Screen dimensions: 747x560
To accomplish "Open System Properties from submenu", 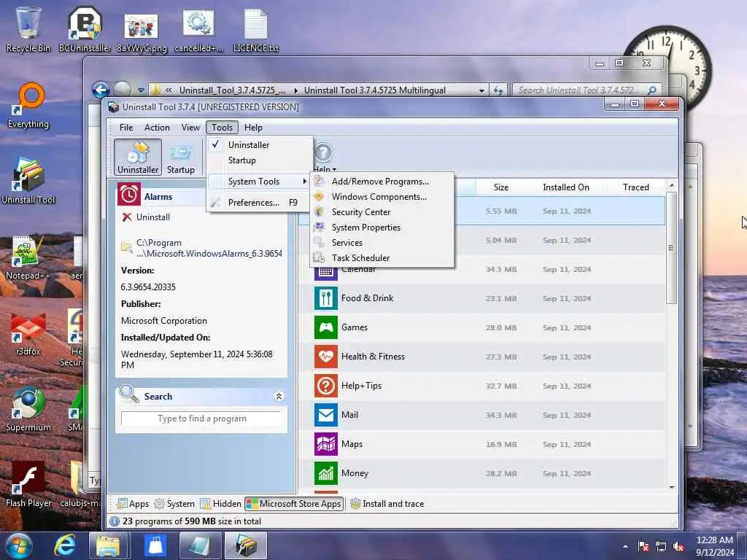I will click(x=382, y=227).
